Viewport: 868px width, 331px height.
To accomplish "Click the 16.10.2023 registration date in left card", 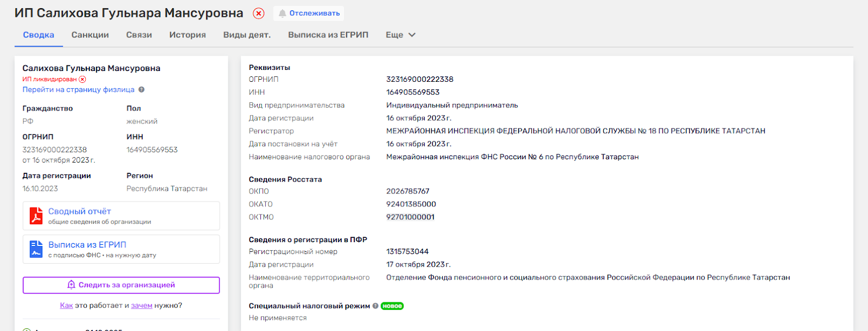I will click(x=40, y=189).
